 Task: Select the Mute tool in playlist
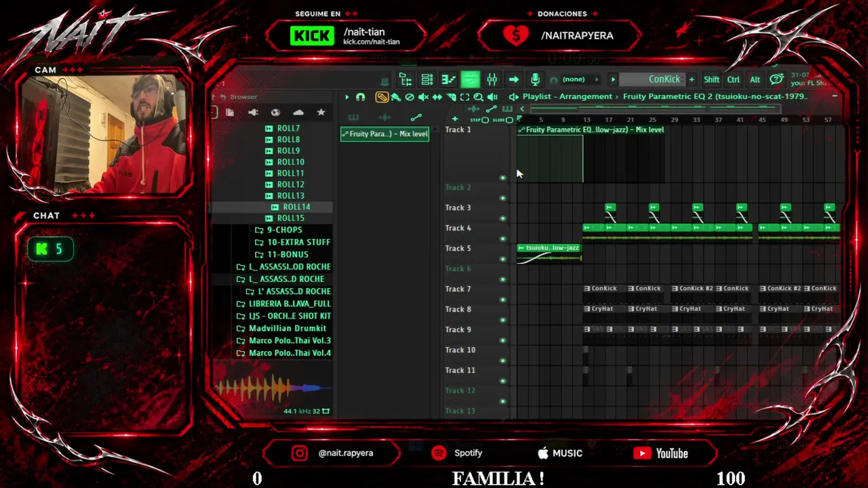[423, 97]
